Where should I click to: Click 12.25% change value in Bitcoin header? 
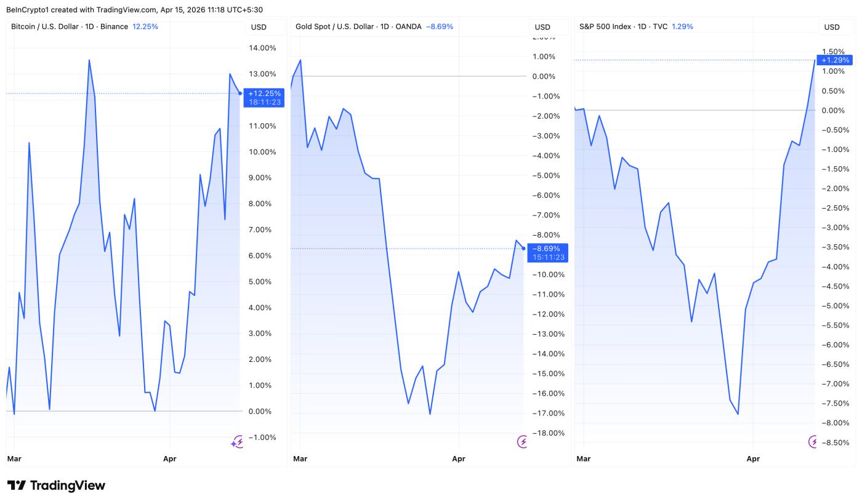click(x=145, y=26)
